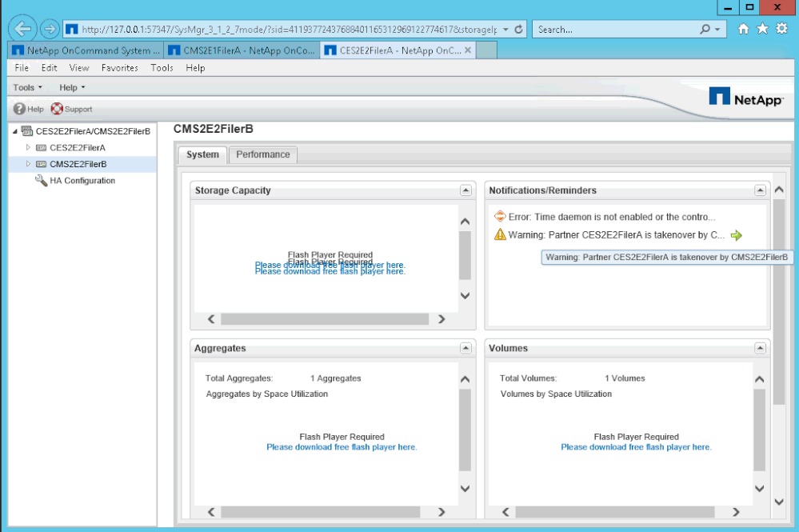Click the browser address bar URL
Viewport: 799px width, 532px height.
[x=289, y=30]
